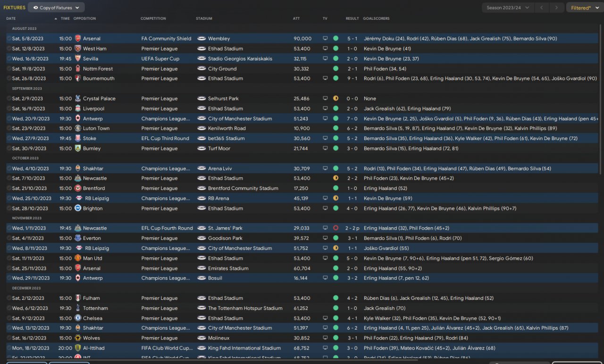
Task: Open the EFL Cup Third Round link
Action: click(165, 138)
